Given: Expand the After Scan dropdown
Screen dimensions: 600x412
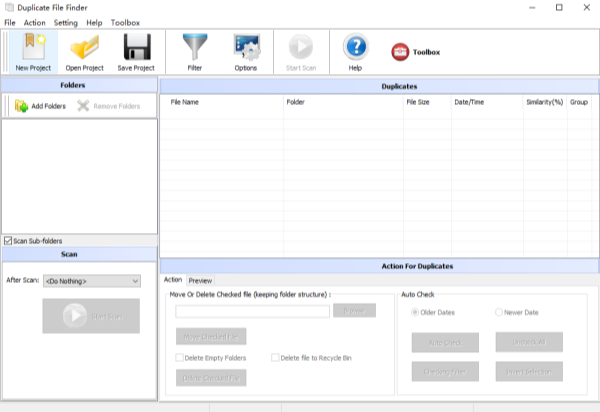Looking at the screenshot, I should tap(92, 281).
